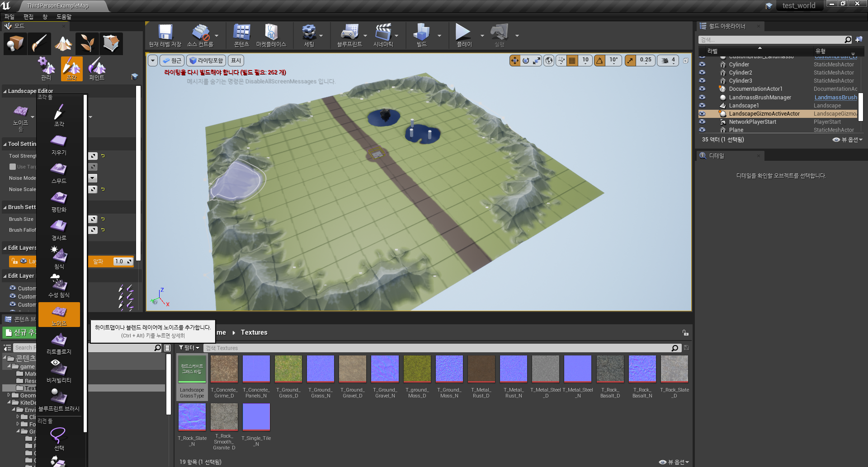This screenshot has height=467, width=868.
Task: Open the landscape Sculpt tab
Action: (72, 69)
